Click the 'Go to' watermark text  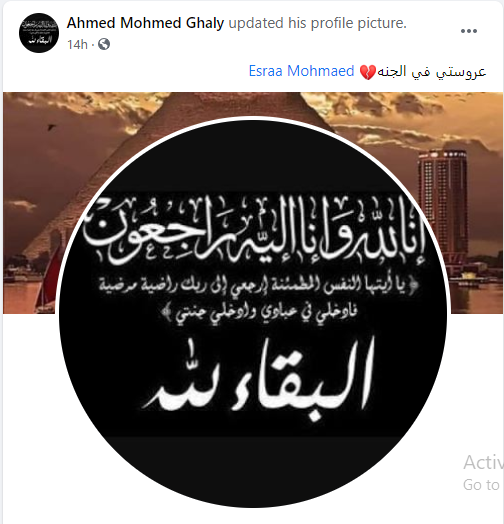click(x=481, y=485)
